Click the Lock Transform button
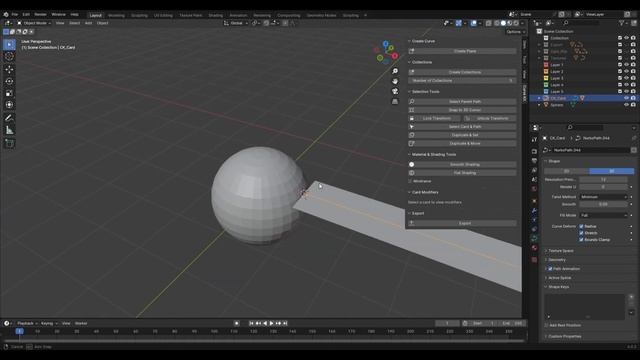Image resolution: width=640 pixels, height=360 pixels. point(434,118)
